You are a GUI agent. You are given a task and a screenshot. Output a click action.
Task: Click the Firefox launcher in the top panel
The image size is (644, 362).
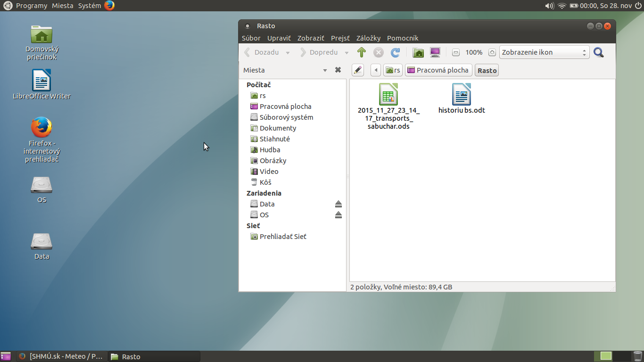(109, 6)
